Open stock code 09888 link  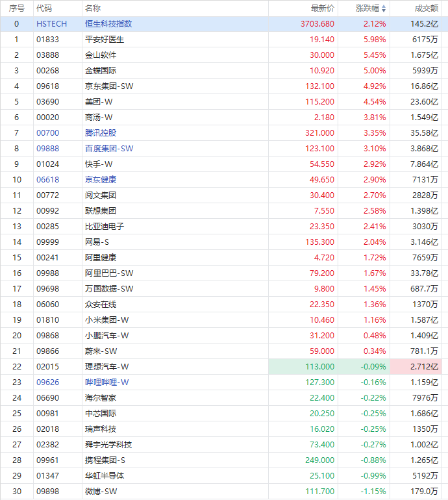pos(48,149)
